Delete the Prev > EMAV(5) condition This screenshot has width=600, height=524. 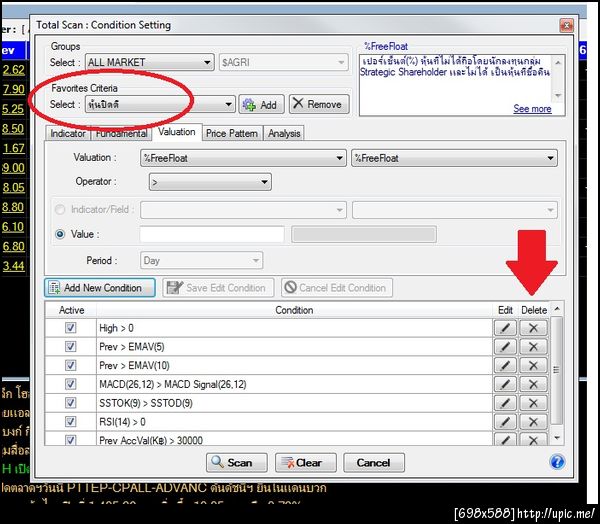533,347
